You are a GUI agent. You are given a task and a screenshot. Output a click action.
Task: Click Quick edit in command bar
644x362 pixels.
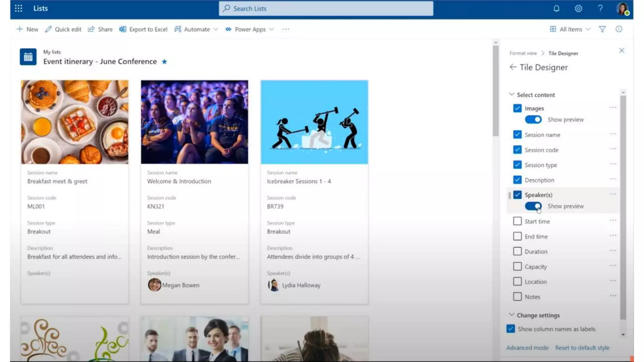click(63, 29)
